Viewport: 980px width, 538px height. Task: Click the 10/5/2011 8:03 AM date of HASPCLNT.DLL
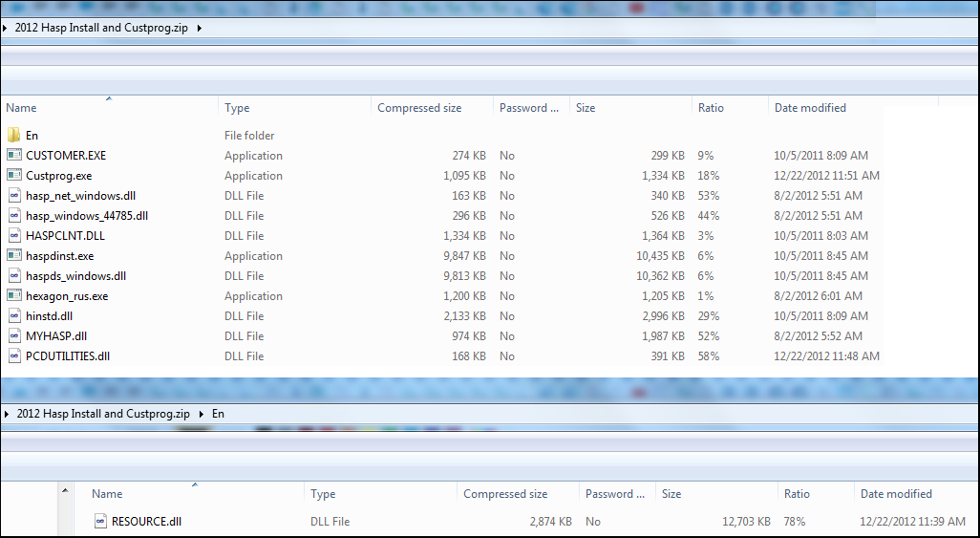[x=821, y=235]
